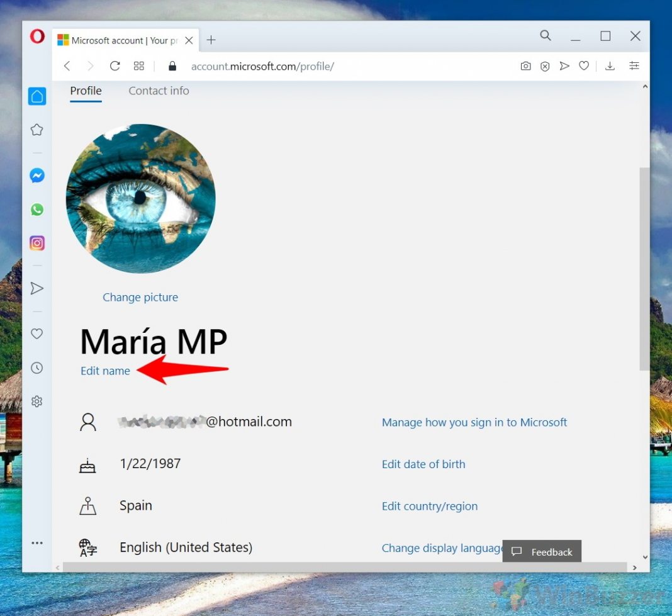The image size is (672, 616).
Task: Open the Opera menu logo
Action: click(36, 36)
